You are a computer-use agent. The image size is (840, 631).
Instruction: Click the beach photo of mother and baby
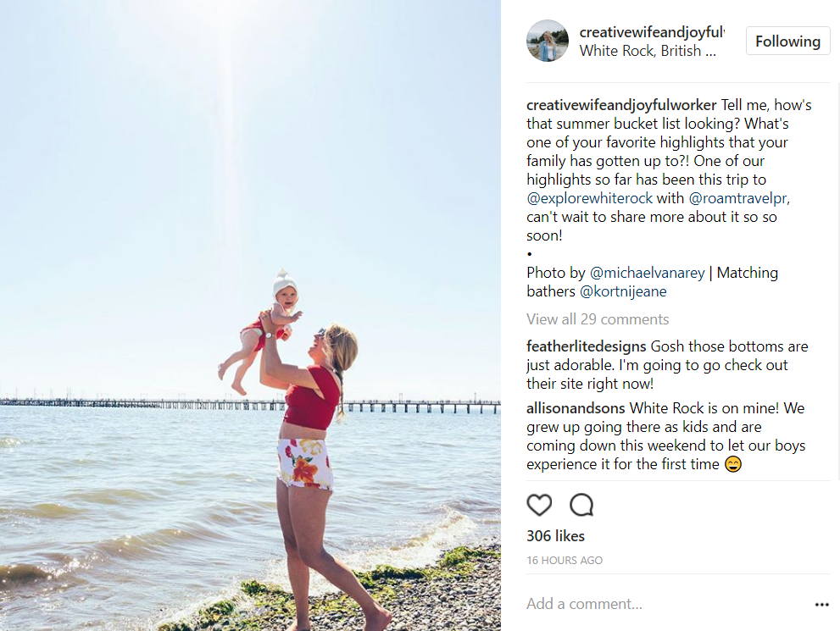[250, 315]
